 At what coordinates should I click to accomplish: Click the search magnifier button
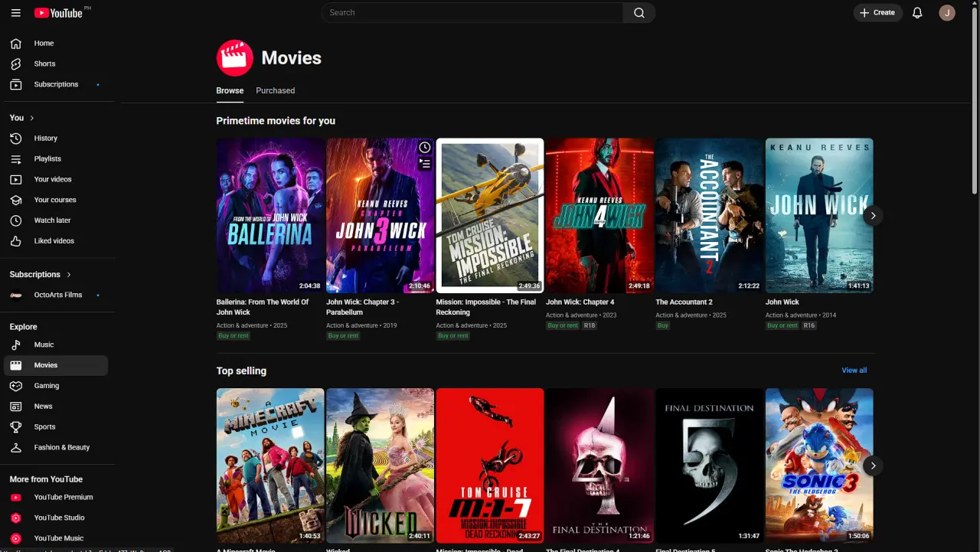pos(639,12)
